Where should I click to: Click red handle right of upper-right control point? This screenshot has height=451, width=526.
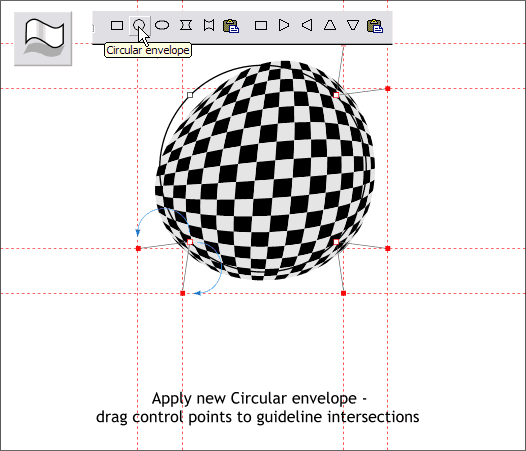click(x=388, y=89)
